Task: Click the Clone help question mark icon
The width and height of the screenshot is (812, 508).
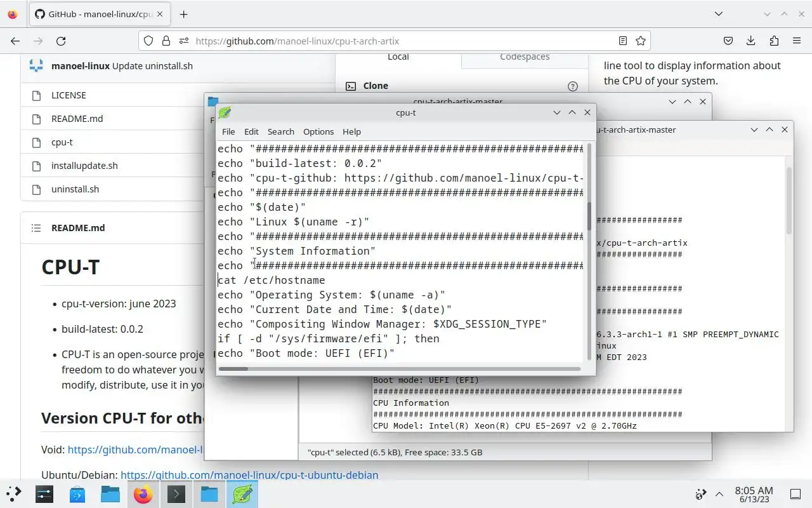Action: 573,86
